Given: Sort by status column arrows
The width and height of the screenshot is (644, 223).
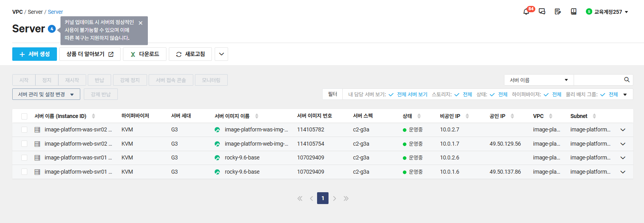Looking at the screenshot, I should [x=419, y=116].
